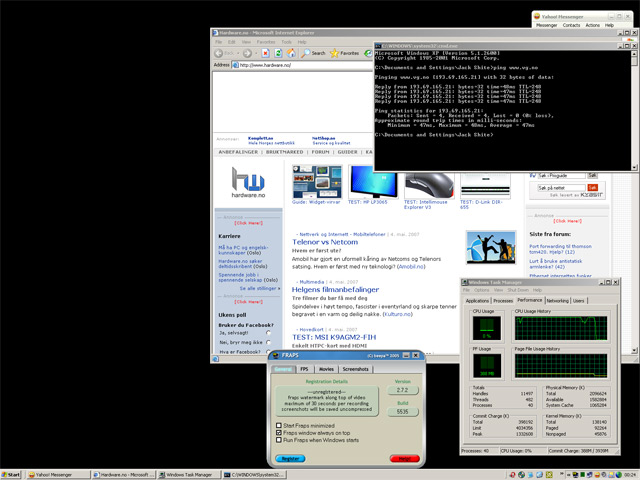Screen dimensions: 640x480
Task: Click the 'Guide: Widget-virvar' thumbnail
Action: [x=317, y=182]
